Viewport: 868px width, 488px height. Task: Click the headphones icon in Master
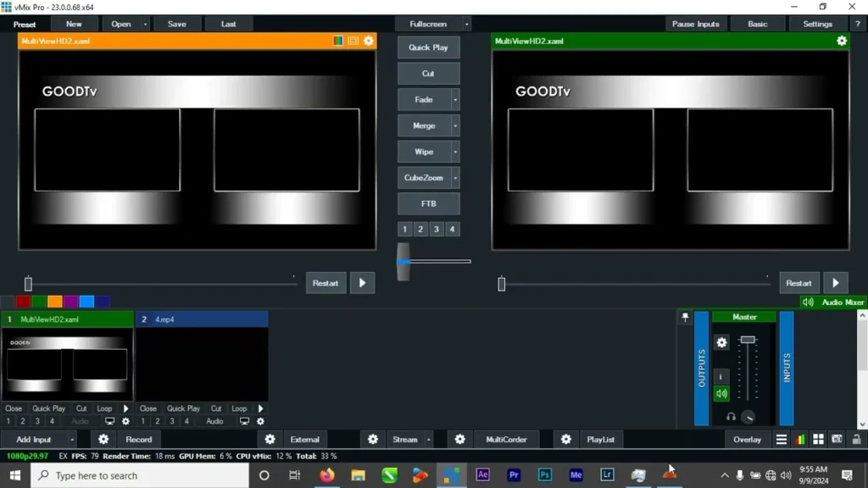731,417
